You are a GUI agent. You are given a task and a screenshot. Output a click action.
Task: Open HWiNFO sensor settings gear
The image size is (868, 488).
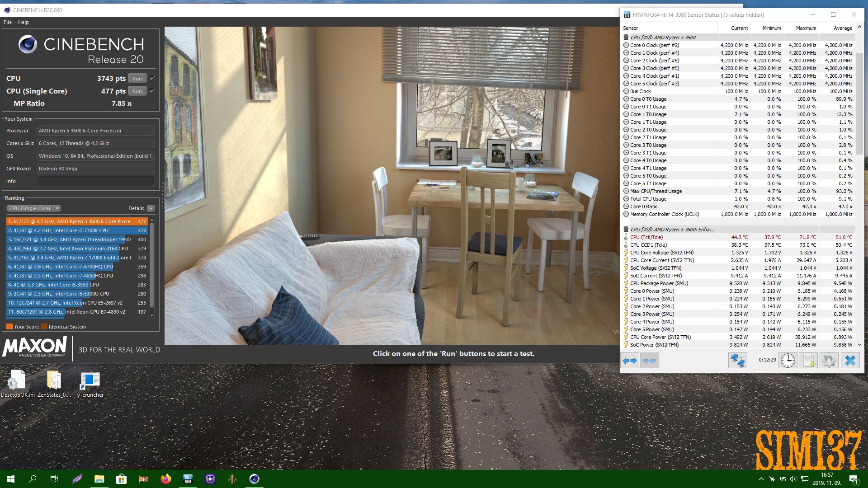point(829,361)
